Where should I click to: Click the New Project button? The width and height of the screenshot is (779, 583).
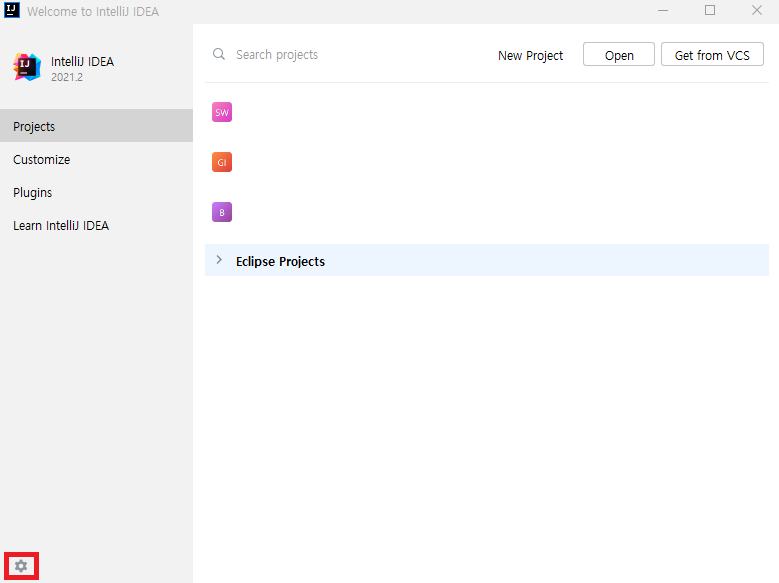[530, 55]
